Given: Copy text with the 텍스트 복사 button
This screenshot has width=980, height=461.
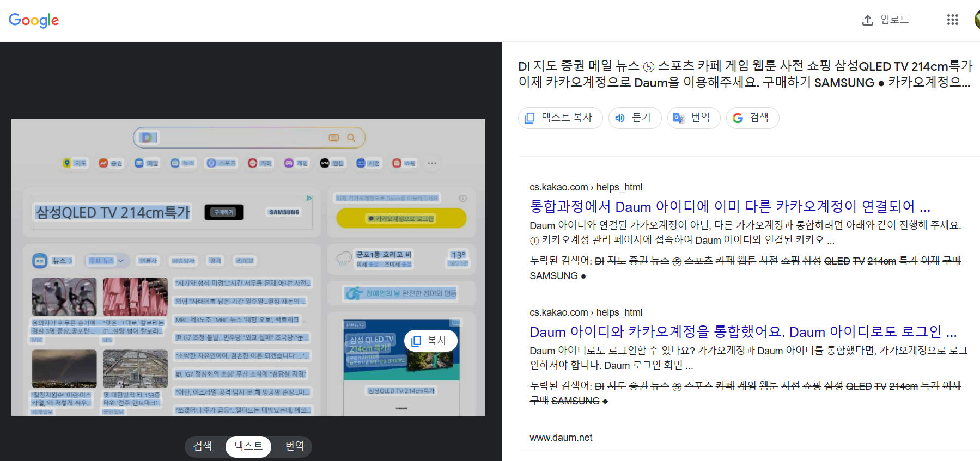Looking at the screenshot, I should pos(560,118).
